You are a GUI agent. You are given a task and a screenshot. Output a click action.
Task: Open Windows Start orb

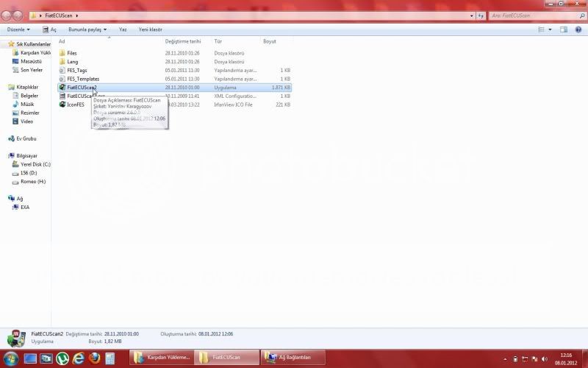tap(10, 358)
